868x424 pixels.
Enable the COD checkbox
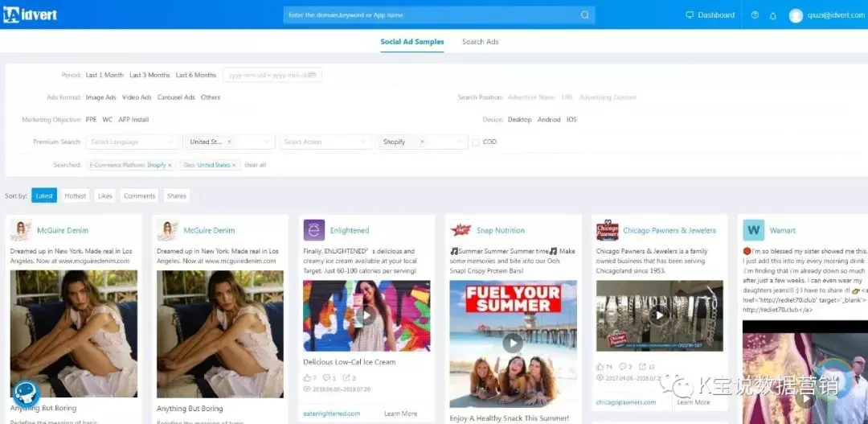coord(476,142)
